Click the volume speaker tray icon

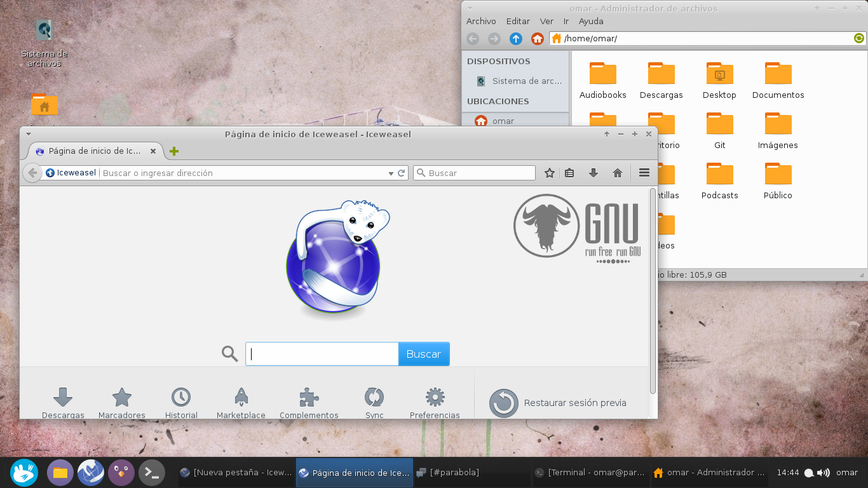coord(824,473)
